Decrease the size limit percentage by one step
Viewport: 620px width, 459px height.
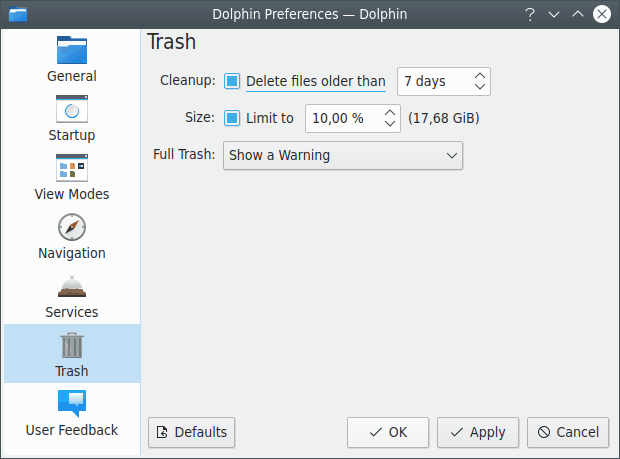[x=389, y=125]
